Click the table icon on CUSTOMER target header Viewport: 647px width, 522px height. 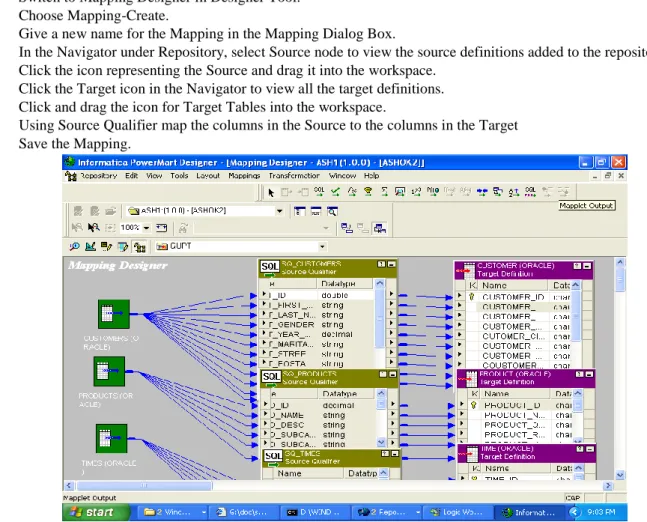point(466,270)
